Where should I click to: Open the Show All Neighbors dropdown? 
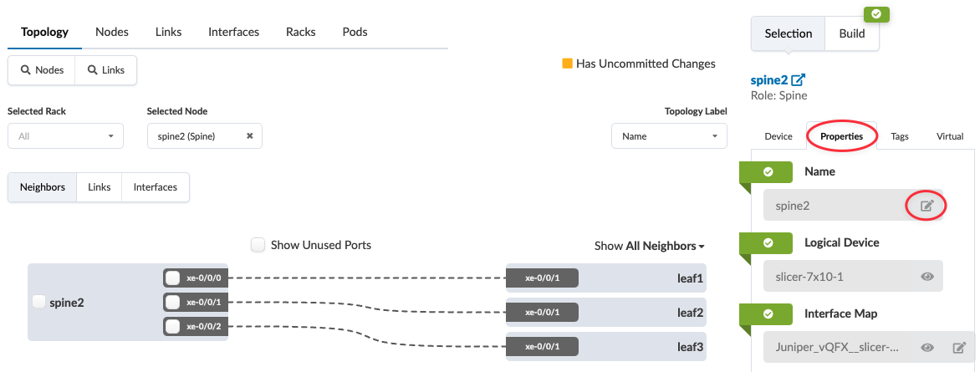649,246
